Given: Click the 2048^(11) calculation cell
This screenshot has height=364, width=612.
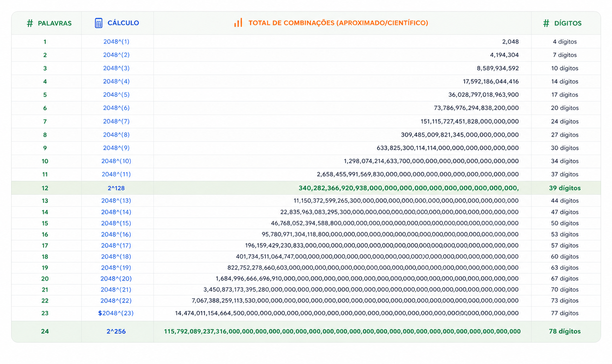Looking at the screenshot, I should [116, 174].
